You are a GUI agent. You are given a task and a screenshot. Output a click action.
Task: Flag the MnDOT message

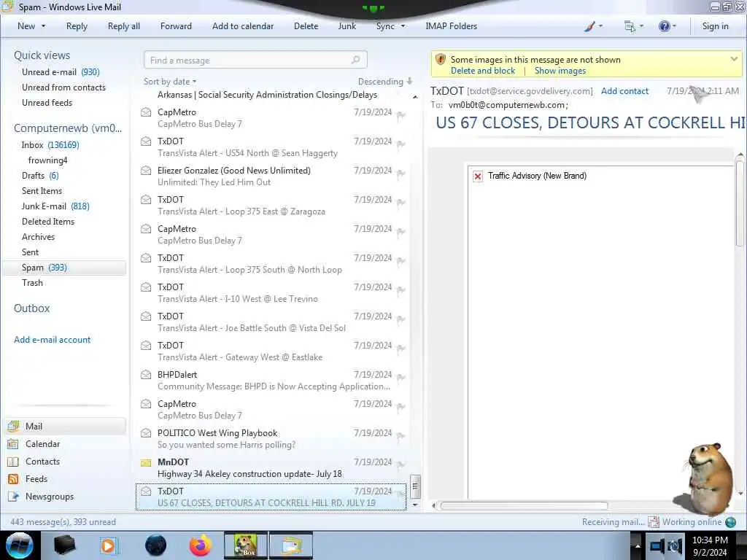401,465
